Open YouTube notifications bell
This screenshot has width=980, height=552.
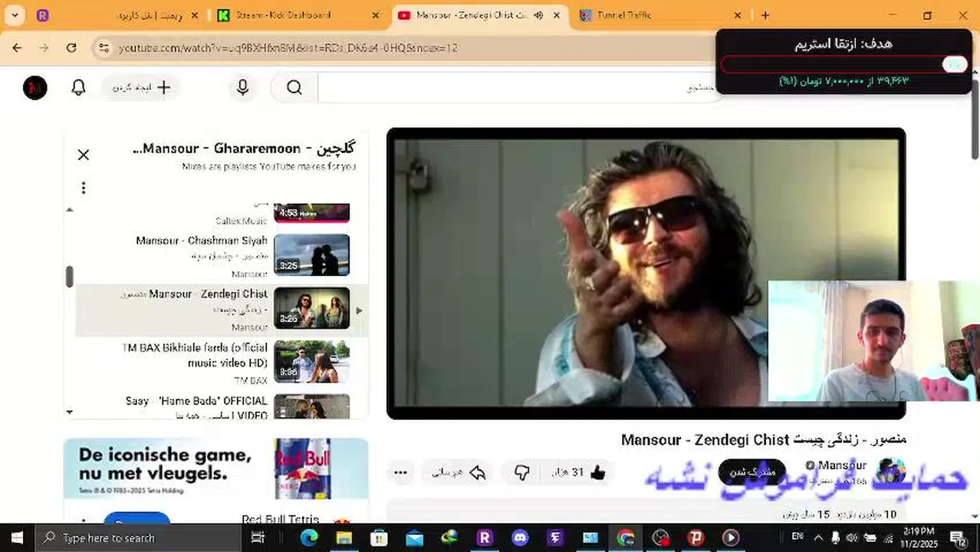point(78,88)
